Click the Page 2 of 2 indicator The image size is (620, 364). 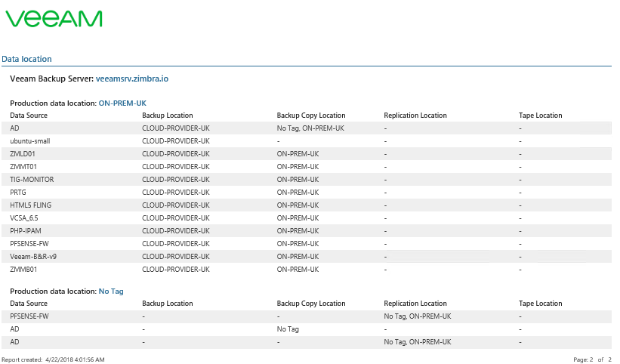[x=592, y=359]
